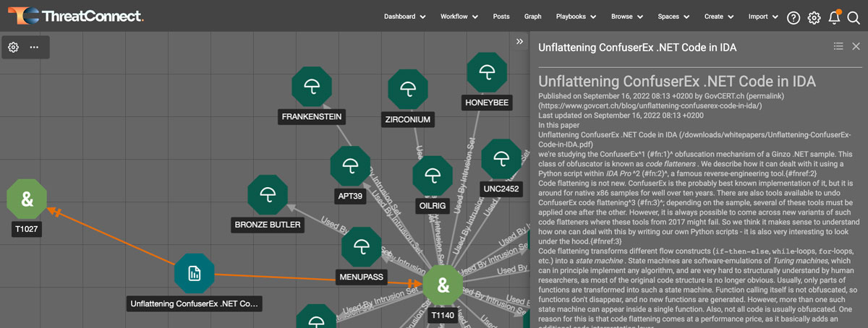The image size is (868, 328).
Task: Expand the Workflow menu
Action: point(459,17)
